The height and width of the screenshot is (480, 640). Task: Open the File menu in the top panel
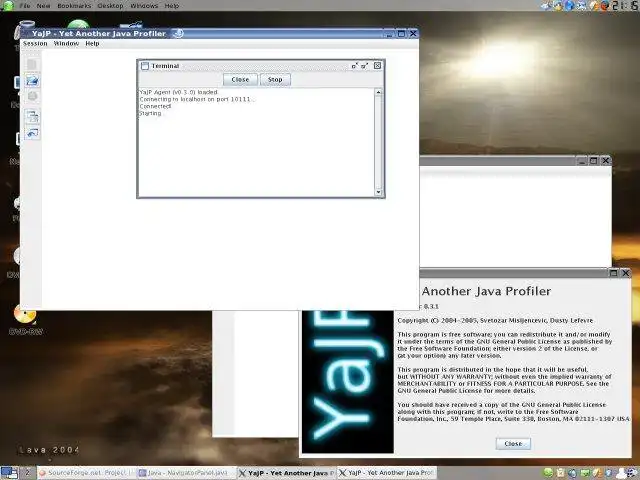pyautogui.click(x=25, y=6)
